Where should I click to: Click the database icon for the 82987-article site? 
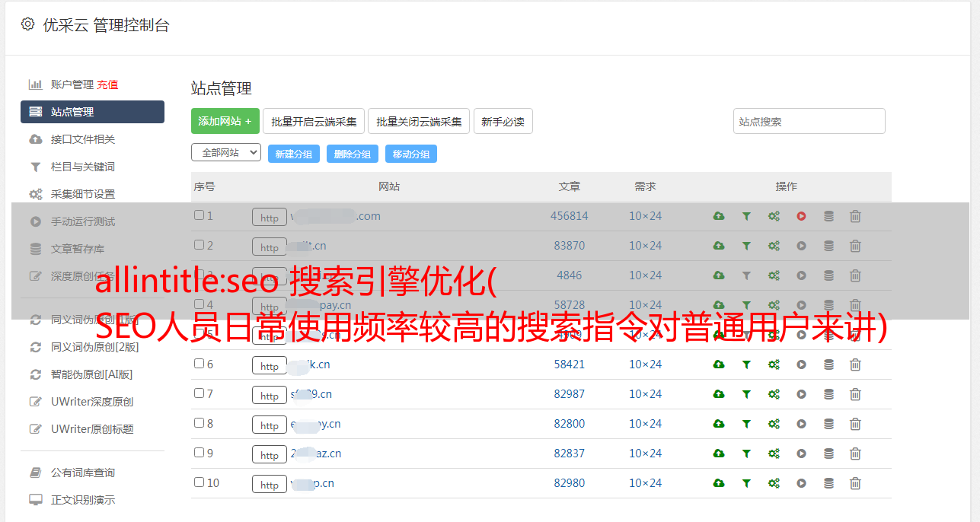coord(828,394)
